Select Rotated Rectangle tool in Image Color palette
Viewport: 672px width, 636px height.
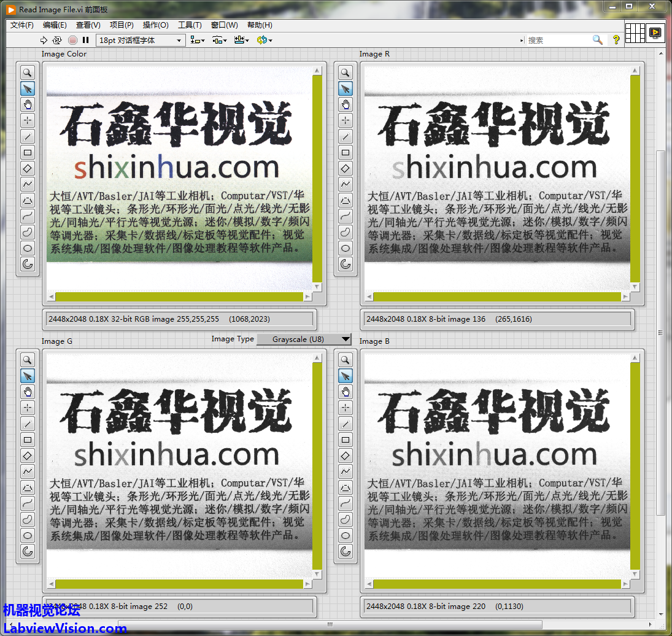coord(28,168)
